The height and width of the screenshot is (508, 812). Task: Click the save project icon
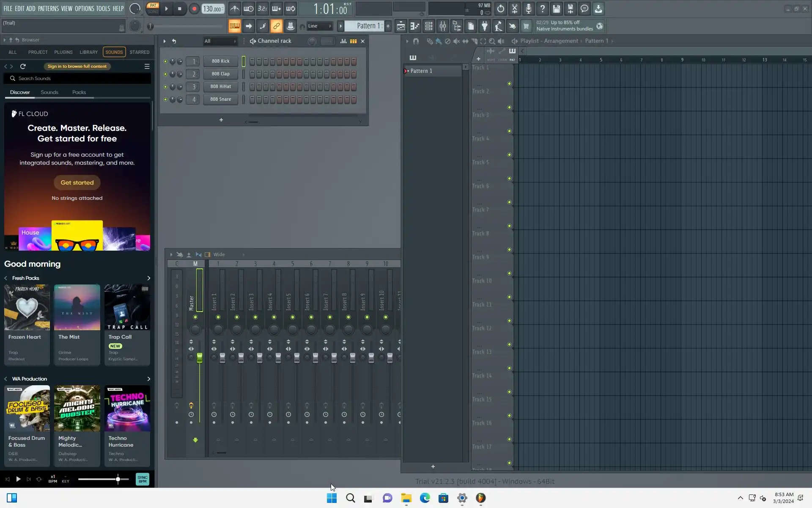(x=557, y=8)
